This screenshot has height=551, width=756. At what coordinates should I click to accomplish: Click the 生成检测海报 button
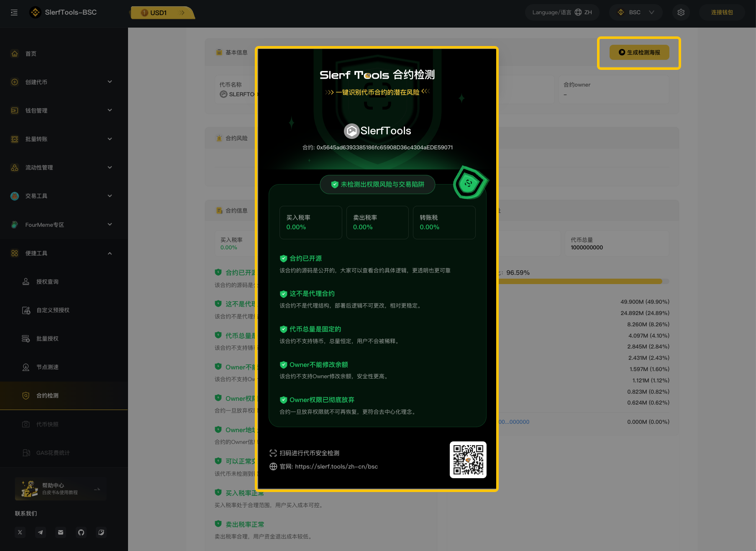(x=639, y=52)
